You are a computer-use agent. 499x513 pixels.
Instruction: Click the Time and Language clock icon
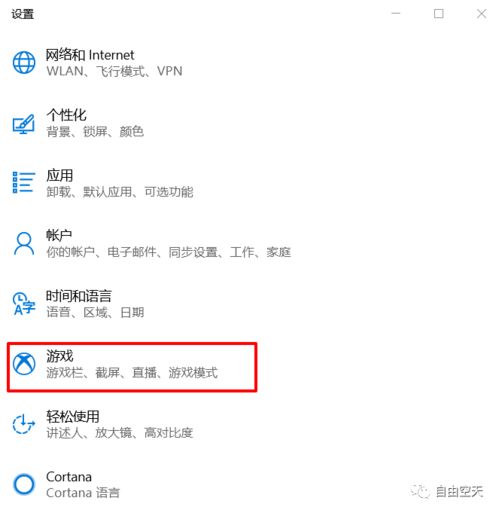(x=24, y=304)
